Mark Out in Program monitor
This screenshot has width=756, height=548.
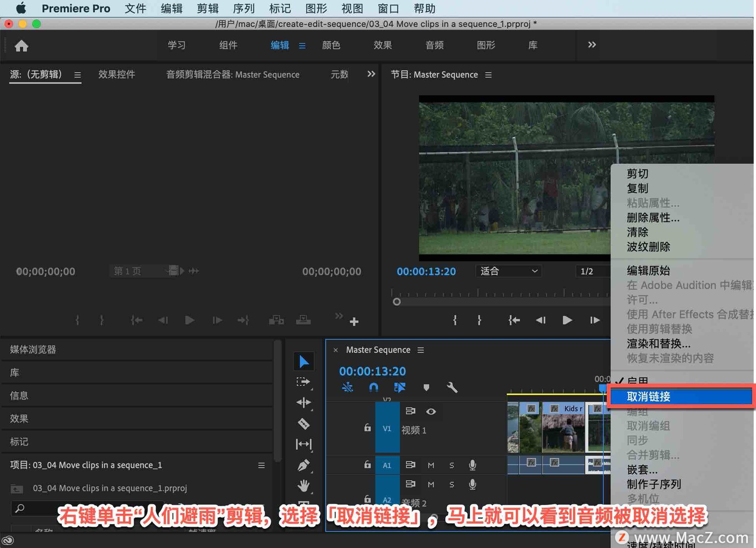[479, 320]
